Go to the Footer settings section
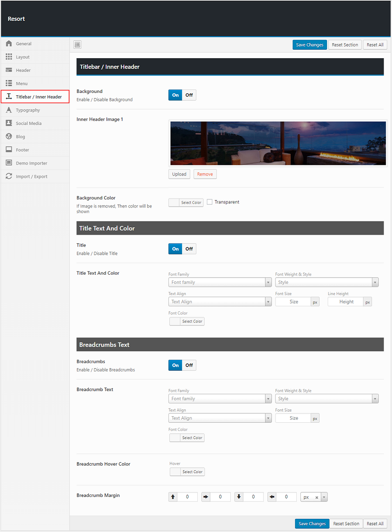This screenshot has height=532, width=392. [22, 150]
